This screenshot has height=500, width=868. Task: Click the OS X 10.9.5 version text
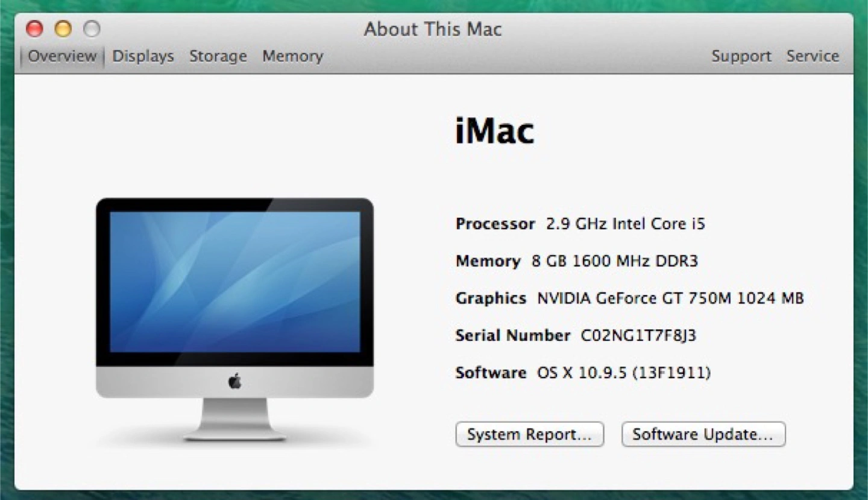point(623,373)
